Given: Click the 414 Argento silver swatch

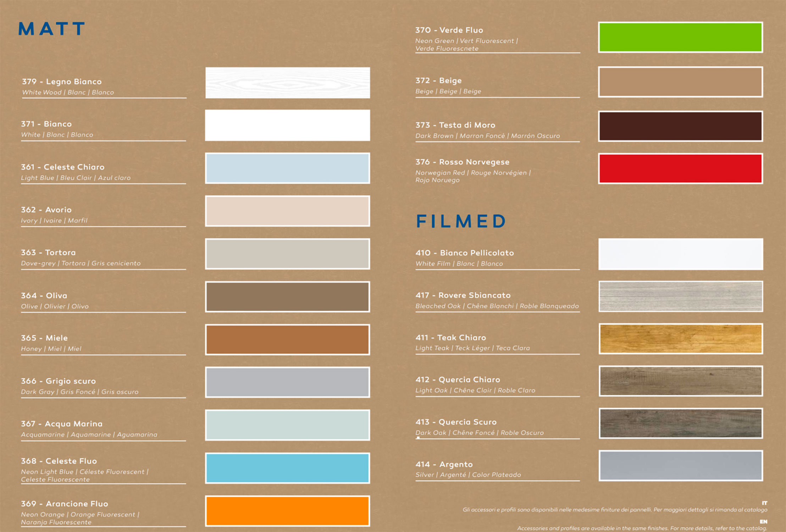Looking at the screenshot, I should tap(681, 466).
